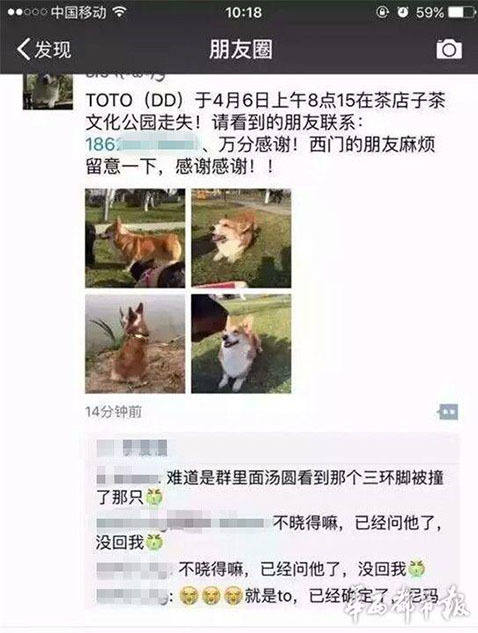Image resolution: width=478 pixels, height=633 pixels.
Task: Open the photo of the corgi by the water
Action: (135, 344)
